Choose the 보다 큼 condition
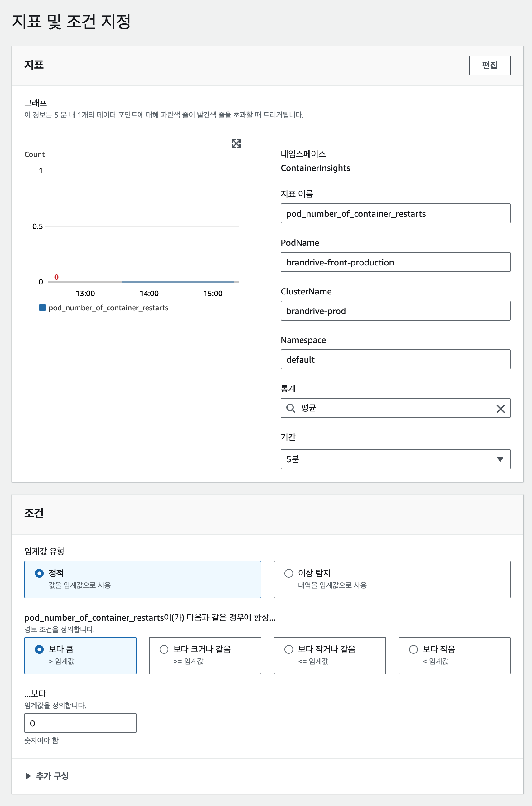Screen dimensions: 532x806 click(x=80, y=655)
